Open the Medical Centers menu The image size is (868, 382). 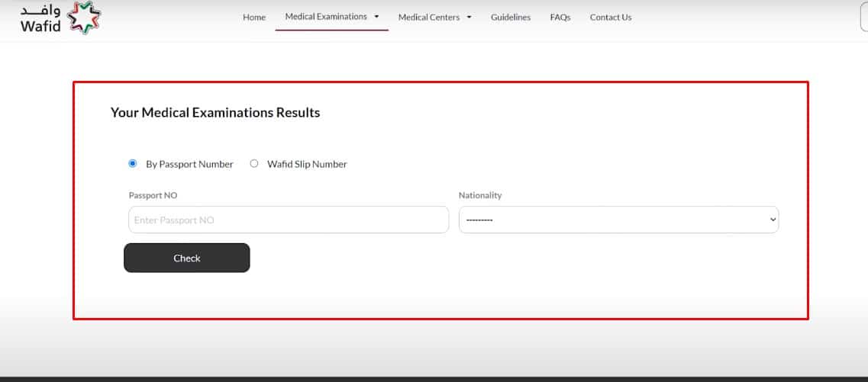tap(429, 17)
